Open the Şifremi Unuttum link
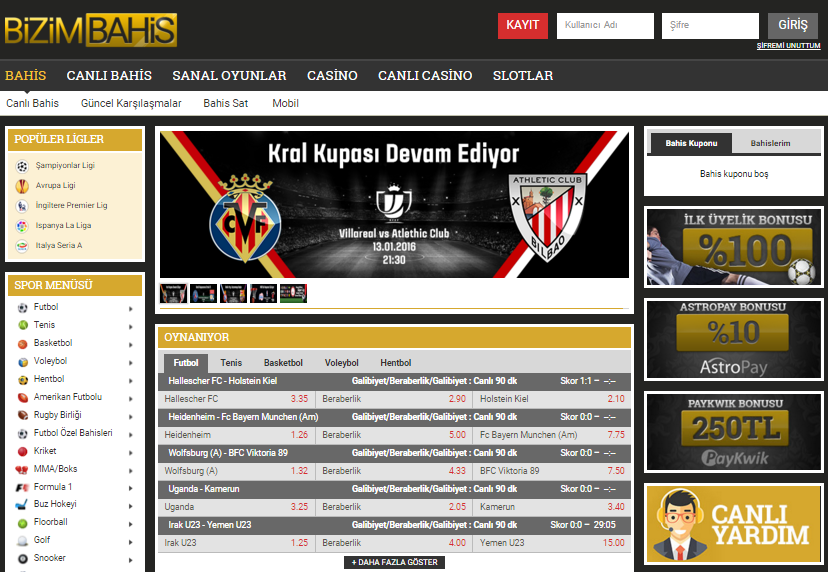Image resolution: width=828 pixels, height=572 pixels. click(788, 46)
